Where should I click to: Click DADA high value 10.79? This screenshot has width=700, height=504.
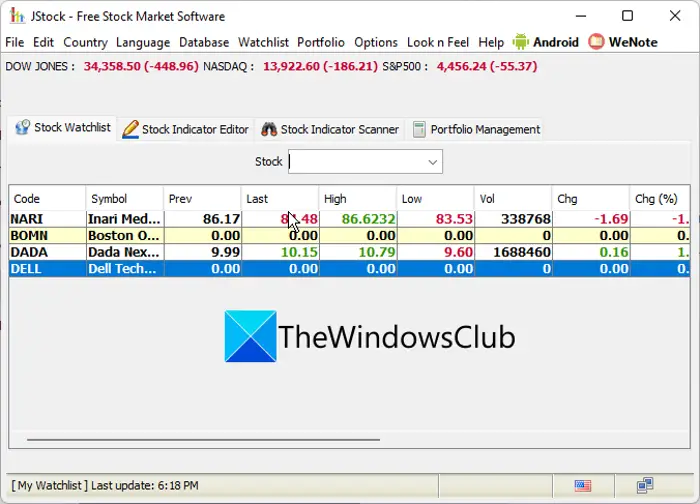click(x=358, y=252)
